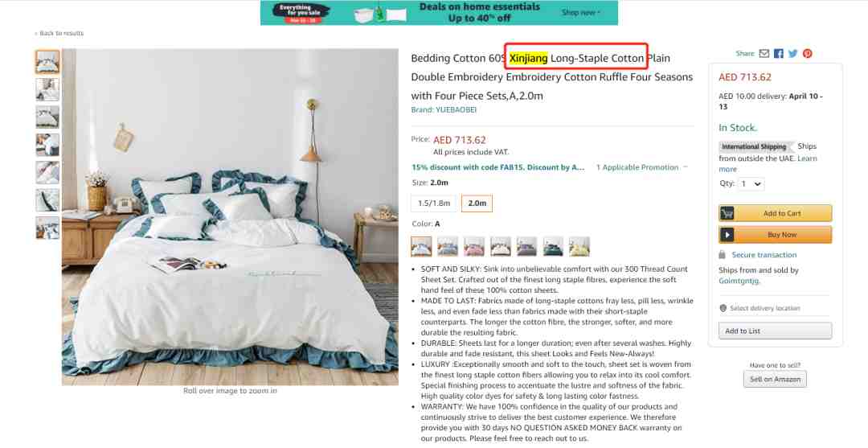Click Shop now in the top banner

pyautogui.click(x=581, y=12)
